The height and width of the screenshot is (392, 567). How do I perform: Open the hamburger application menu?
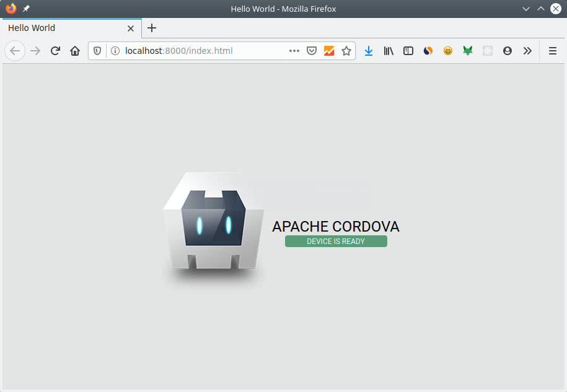(552, 51)
